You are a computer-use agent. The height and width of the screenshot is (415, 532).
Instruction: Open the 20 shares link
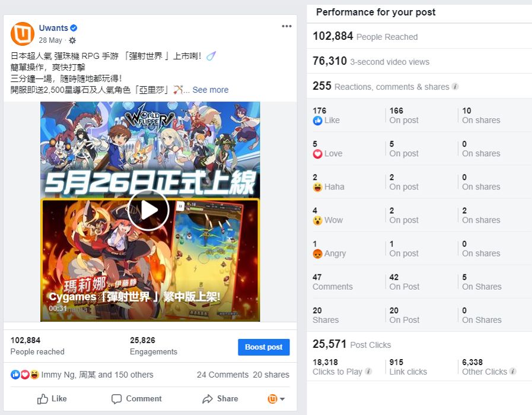pyautogui.click(x=271, y=375)
